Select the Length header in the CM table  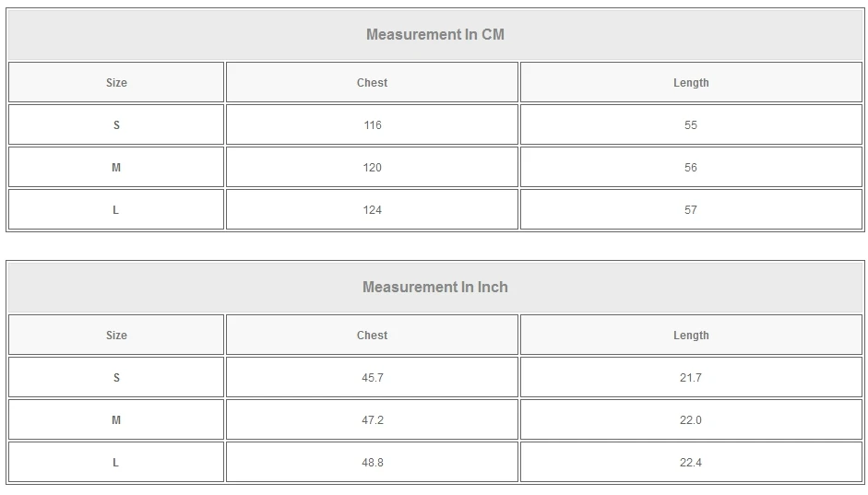pyautogui.click(x=691, y=83)
